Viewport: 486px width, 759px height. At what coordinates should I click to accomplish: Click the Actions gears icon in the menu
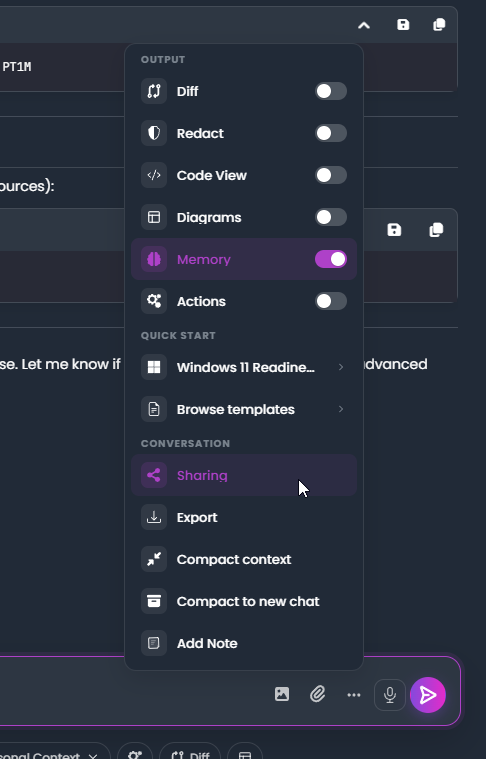154,301
